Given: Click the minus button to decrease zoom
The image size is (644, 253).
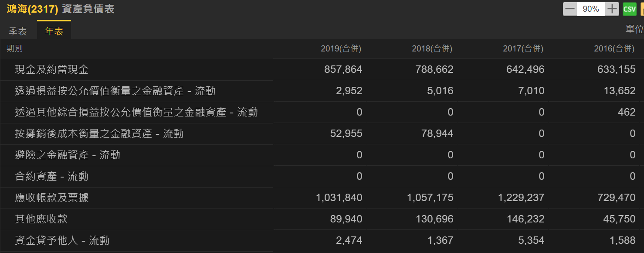Looking at the screenshot, I should click(569, 9).
